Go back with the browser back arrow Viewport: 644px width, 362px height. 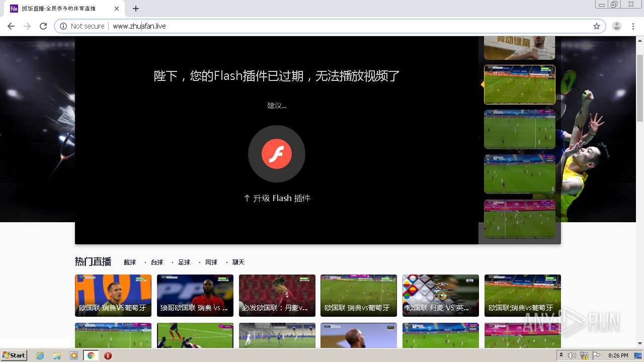(x=11, y=26)
